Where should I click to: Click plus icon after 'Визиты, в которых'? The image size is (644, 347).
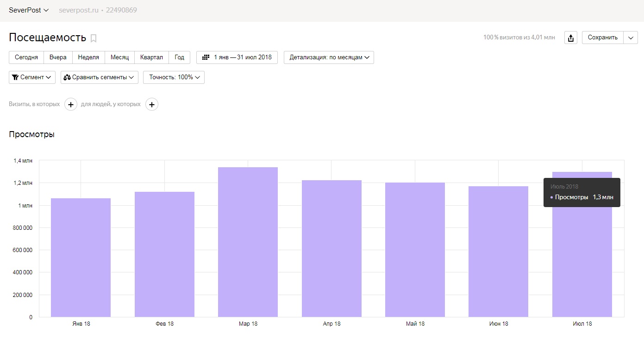[x=70, y=105]
